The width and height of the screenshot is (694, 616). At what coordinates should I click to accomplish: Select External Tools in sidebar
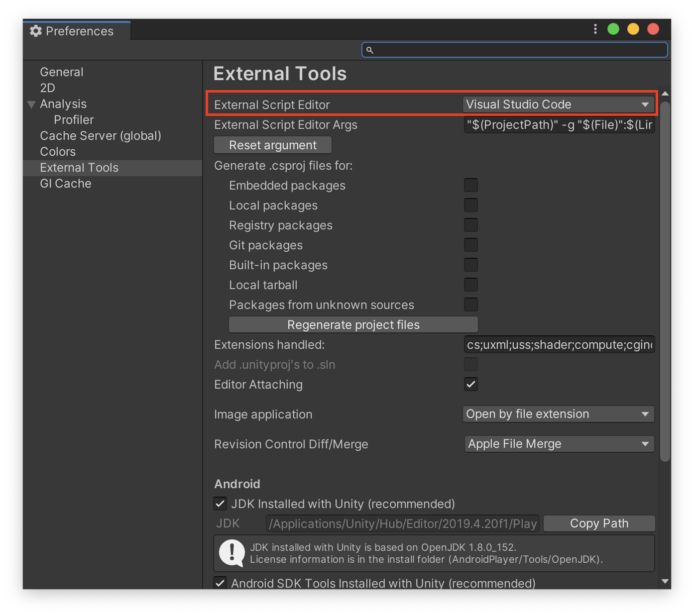coord(113,168)
